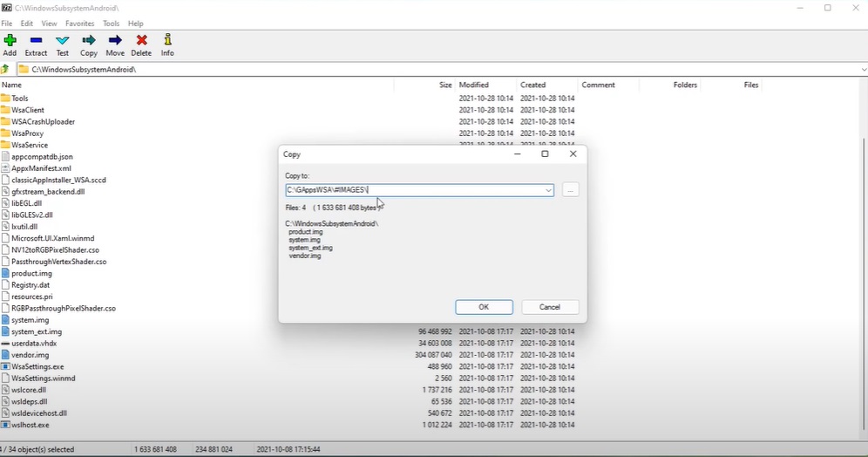The width and height of the screenshot is (868, 457).
Task: Sort by Size column header
Action: [x=445, y=85]
